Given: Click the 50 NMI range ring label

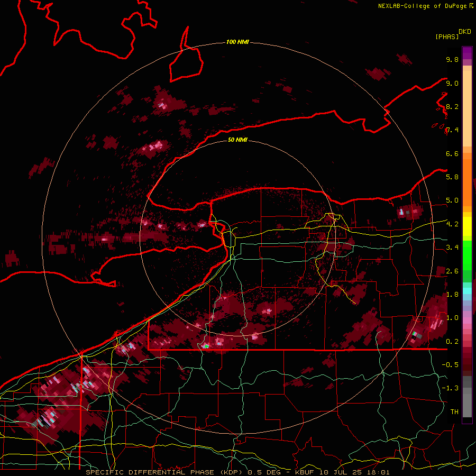Looking at the screenshot, I should pos(237,140).
